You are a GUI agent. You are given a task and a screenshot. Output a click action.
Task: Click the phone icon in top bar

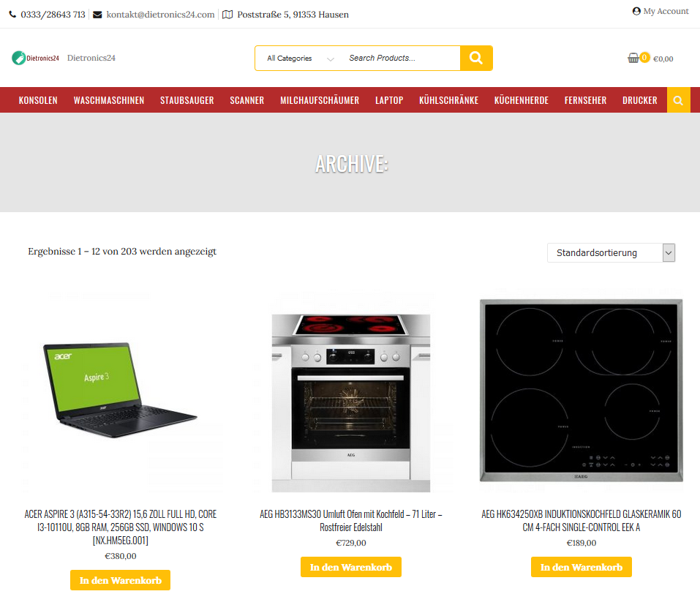coord(12,15)
